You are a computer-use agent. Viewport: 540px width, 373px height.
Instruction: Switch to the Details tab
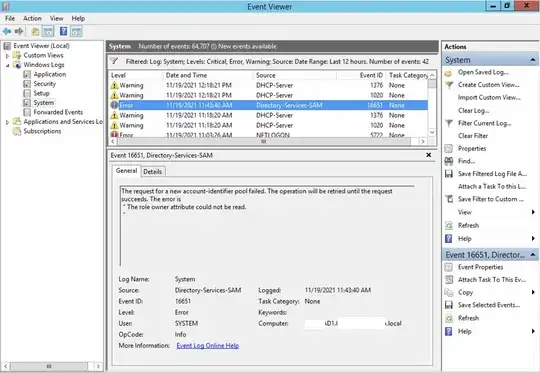pyautogui.click(x=153, y=172)
